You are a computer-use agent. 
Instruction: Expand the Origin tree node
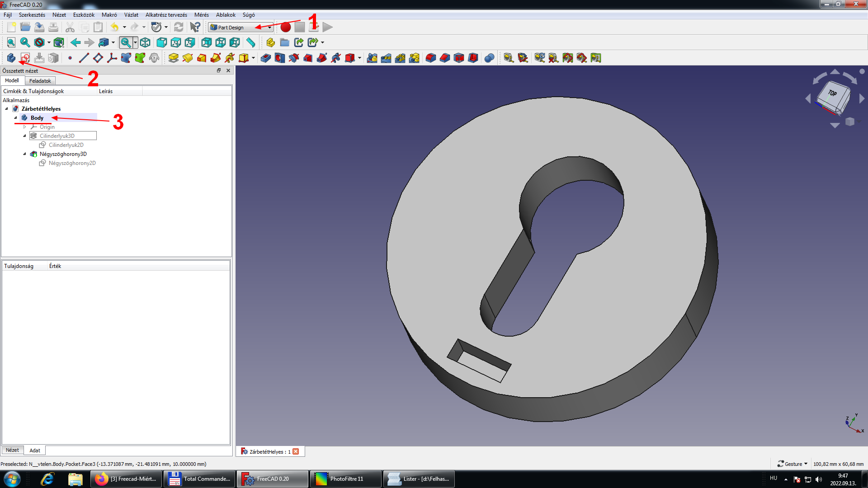click(24, 127)
